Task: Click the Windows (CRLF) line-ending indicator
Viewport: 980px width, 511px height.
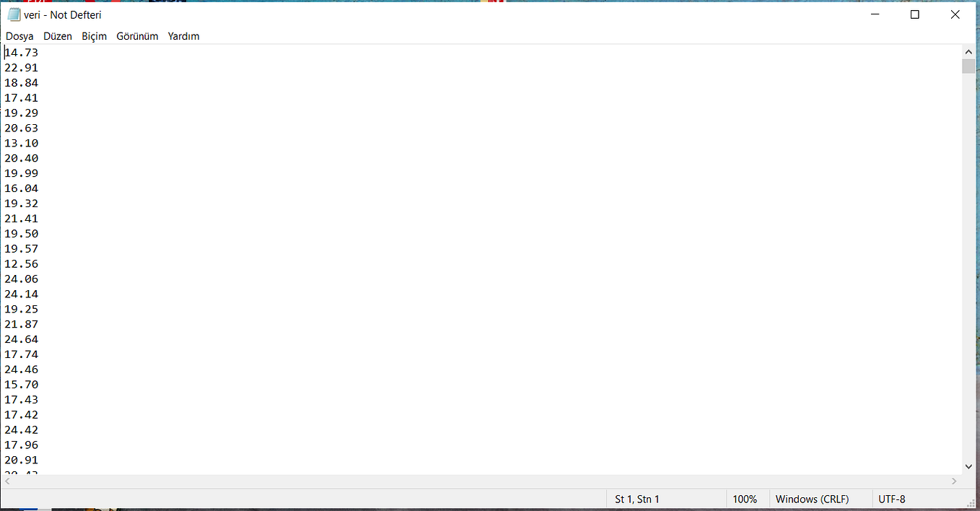Action: point(811,499)
